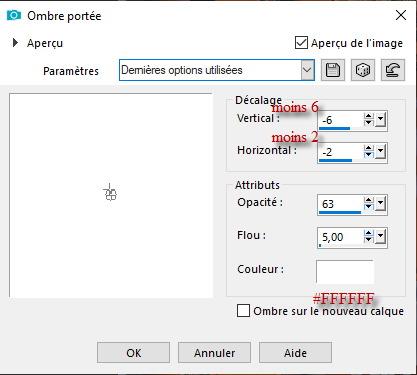Click the crosshair marker in the preview pane
This screenshot has height=375, width=417.
110,193
